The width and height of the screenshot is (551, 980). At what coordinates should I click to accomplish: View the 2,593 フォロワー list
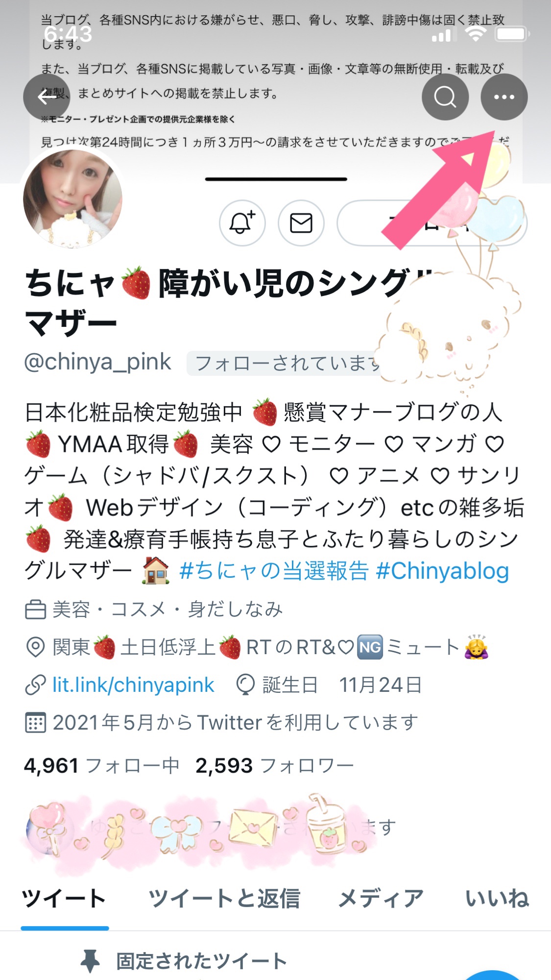274,765
